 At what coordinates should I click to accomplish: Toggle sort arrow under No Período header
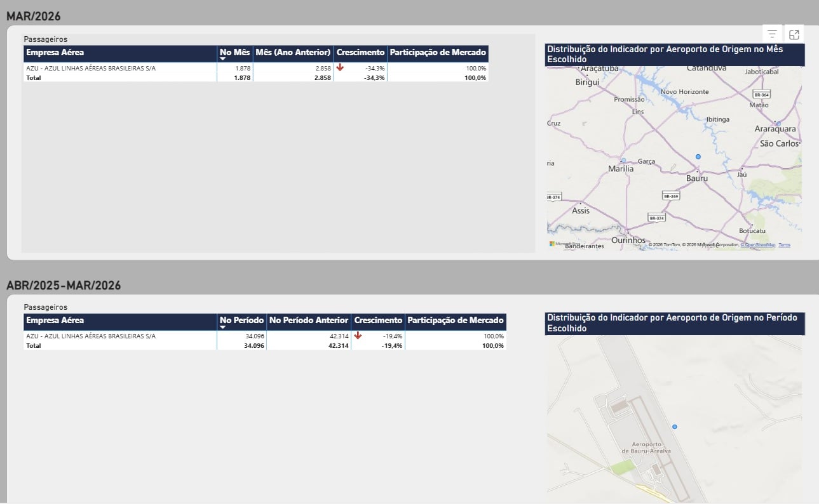[223, 328]
